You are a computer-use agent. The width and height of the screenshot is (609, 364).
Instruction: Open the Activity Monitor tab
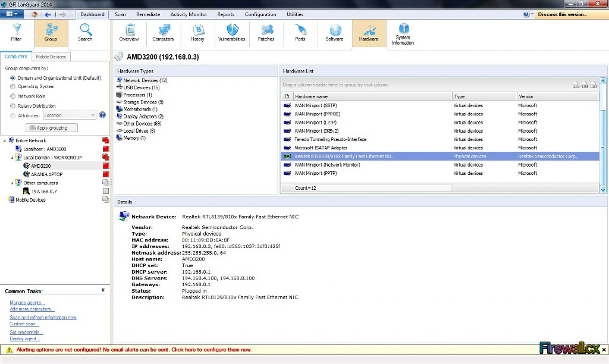(189, 14)
